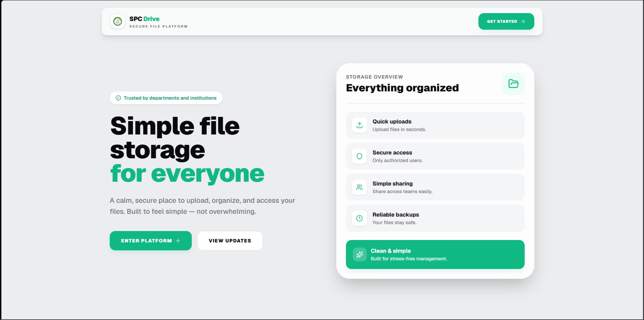Click the people icon beside Simple sharing
This screenshot has height=320, width=644.
359,187
